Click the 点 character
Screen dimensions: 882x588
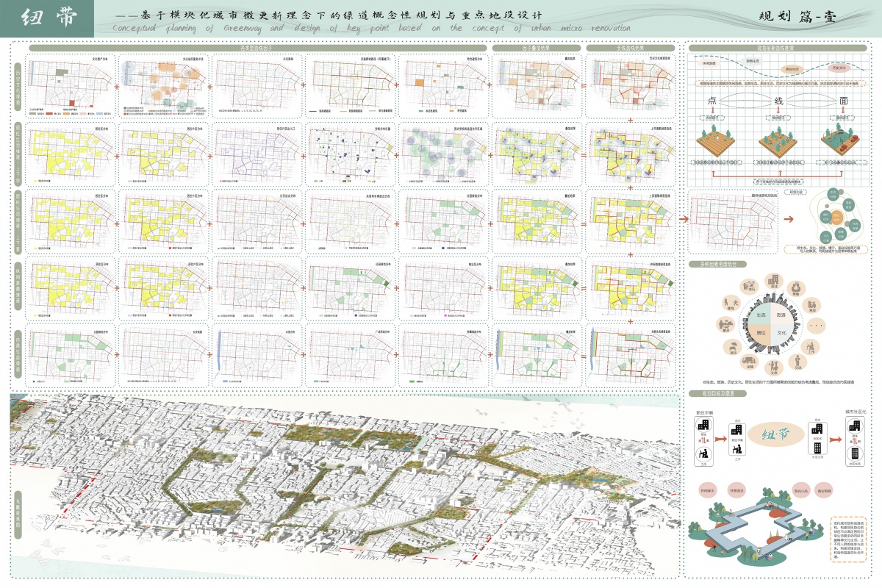click(x=711, y=101)
